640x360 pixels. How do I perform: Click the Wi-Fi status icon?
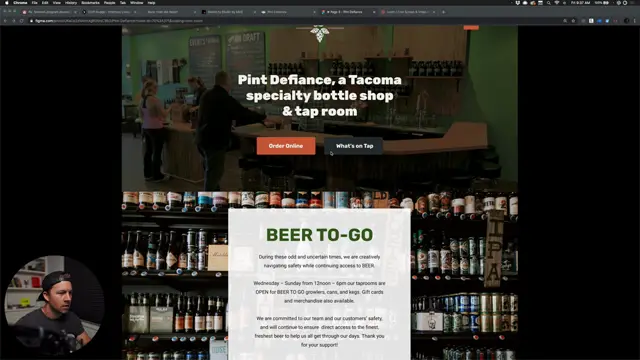coord(557,2)
